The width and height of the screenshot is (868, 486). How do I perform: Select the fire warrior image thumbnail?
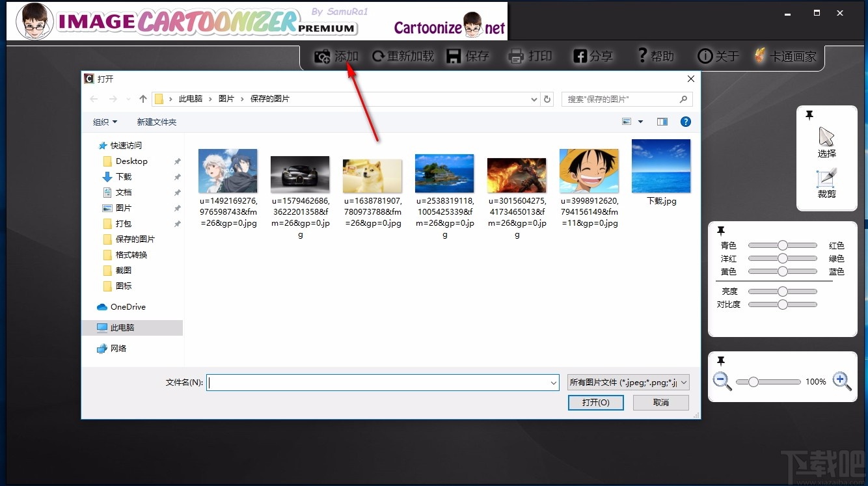pyautogui.click(x=517, y=176)
